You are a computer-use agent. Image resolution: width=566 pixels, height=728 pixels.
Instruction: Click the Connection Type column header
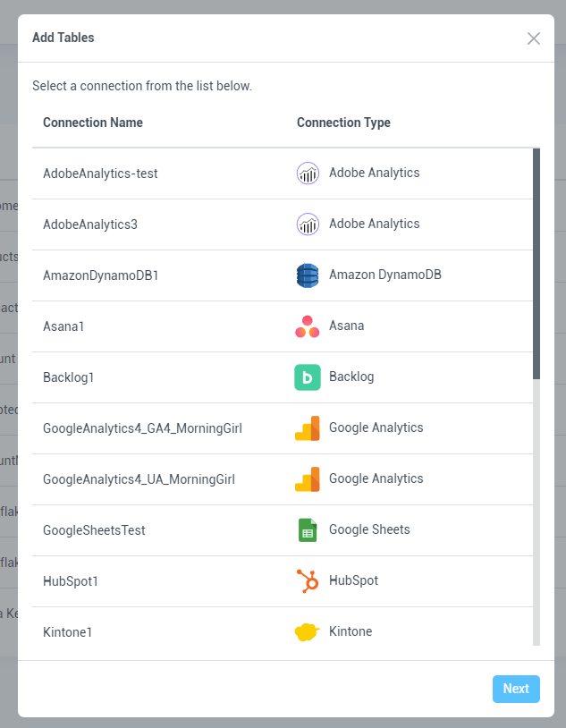click(343, 123)
